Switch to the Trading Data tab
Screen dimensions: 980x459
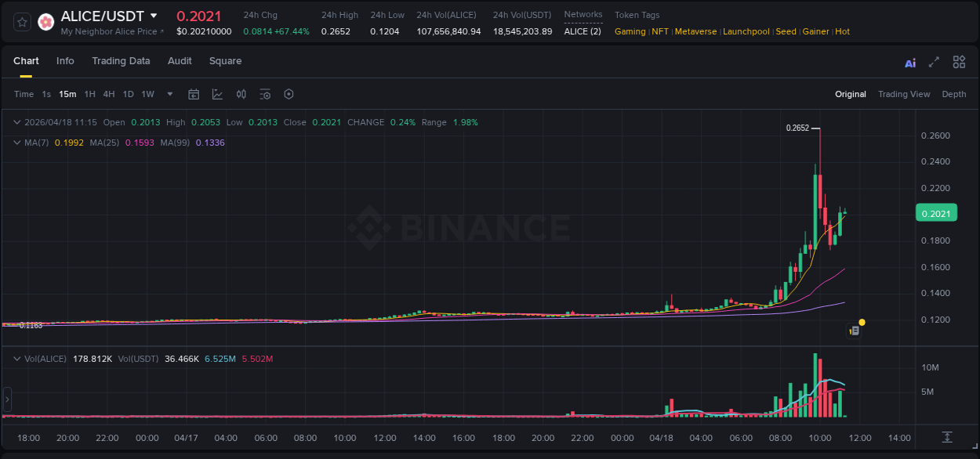pyautogui.click(x=121, y=61)
